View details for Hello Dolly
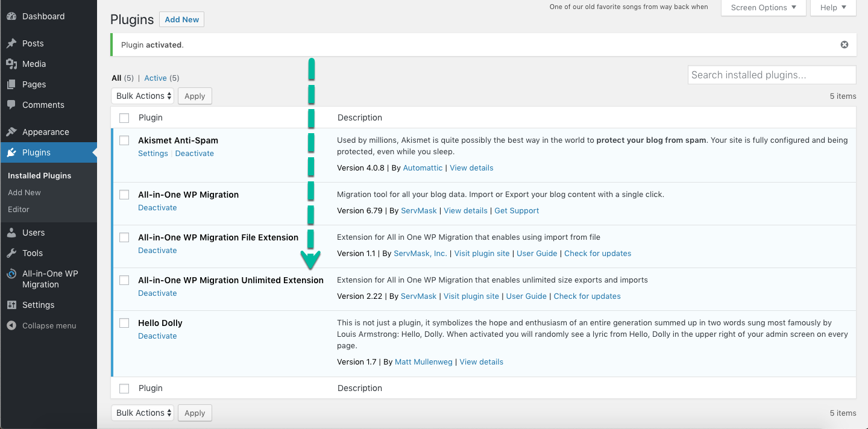 tap(482, 362)
